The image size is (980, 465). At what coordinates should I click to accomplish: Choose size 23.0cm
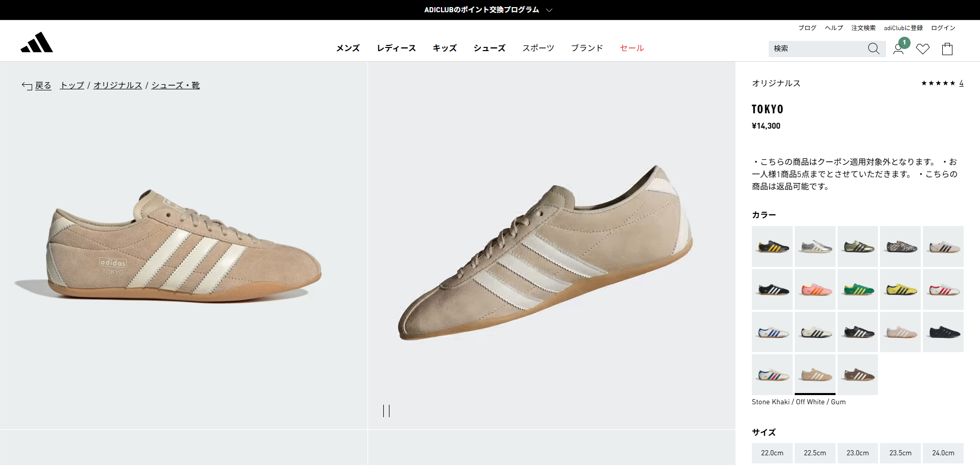pos(857,453)
